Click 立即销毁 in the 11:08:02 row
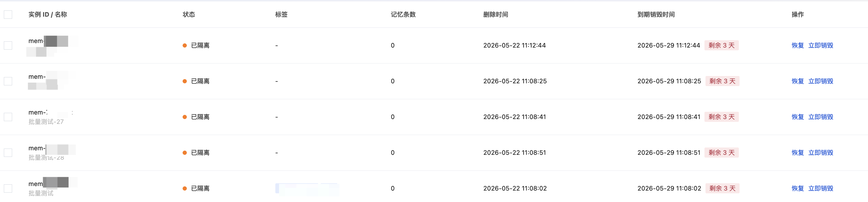 pos(821,188)
